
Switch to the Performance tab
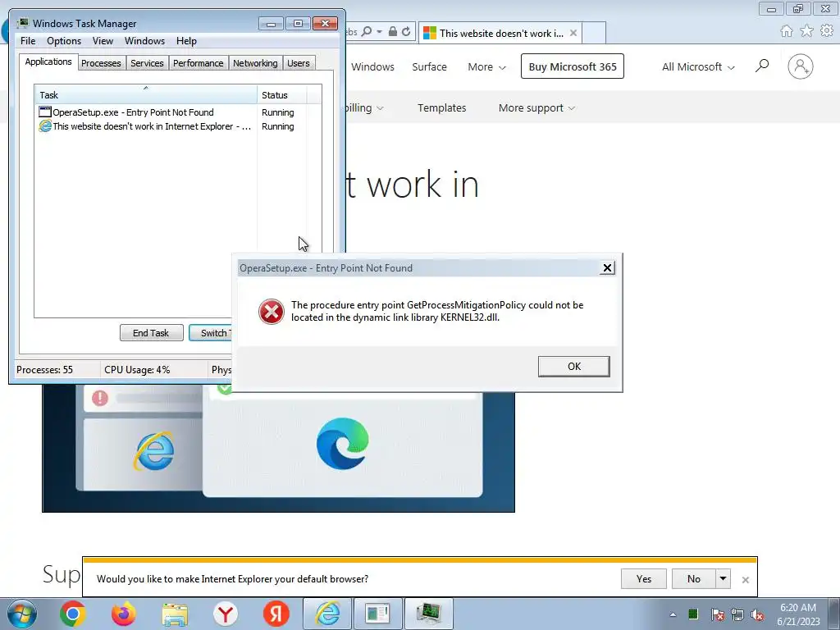coord(198,63)
